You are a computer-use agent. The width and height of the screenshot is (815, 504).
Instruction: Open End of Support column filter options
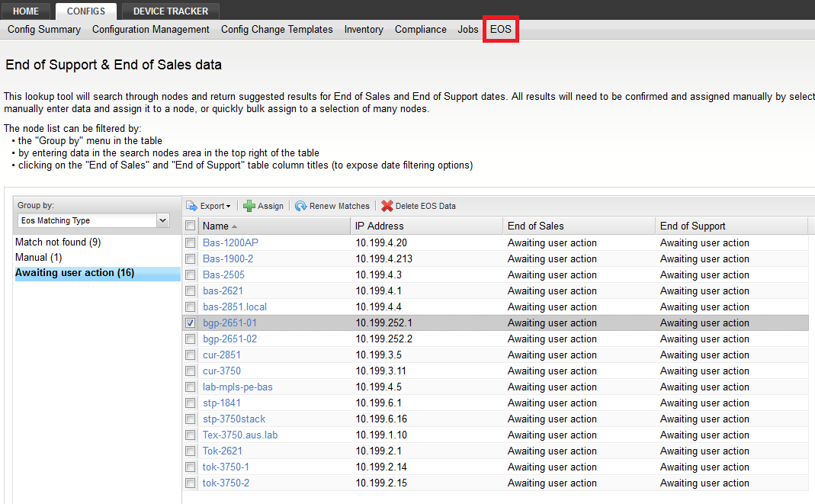[x=731, y=226]
